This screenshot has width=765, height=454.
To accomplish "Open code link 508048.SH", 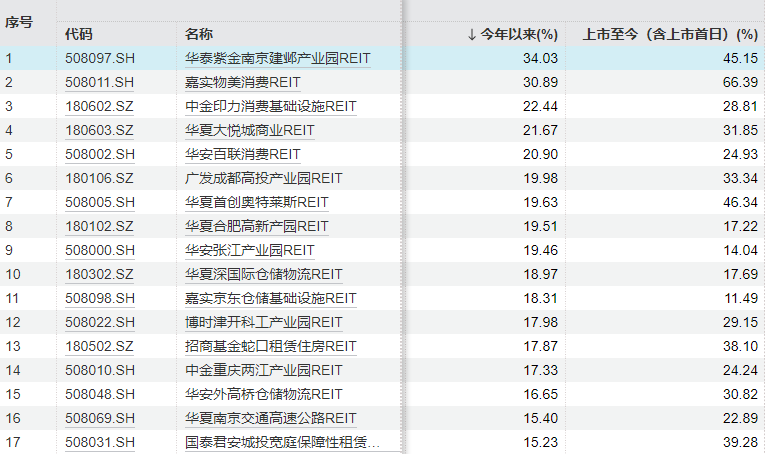I will (100, 394).
